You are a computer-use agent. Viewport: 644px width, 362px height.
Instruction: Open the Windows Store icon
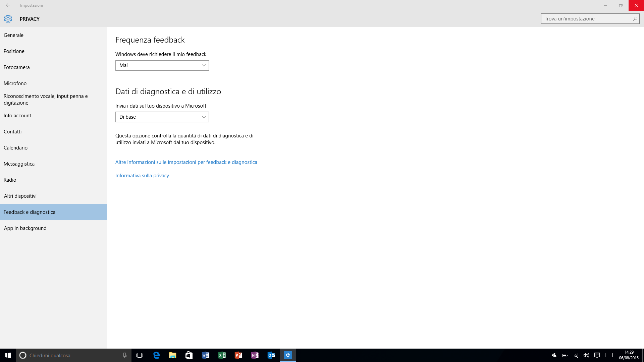point(189,355)
